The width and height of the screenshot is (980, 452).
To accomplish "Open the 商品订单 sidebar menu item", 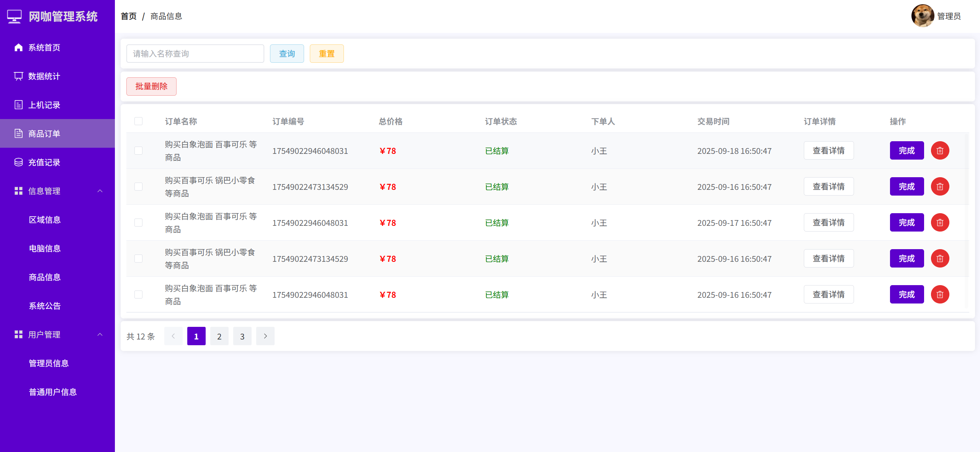I will coord(44,134).
